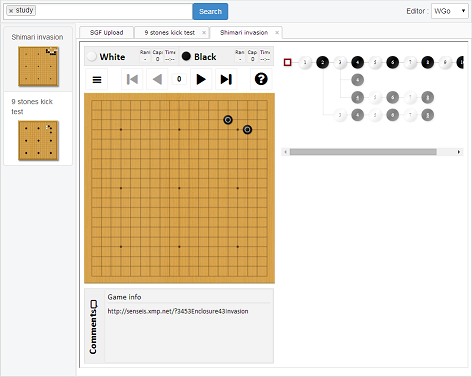
Task: Open the senseis.xmp.net enclosure invasion link
Action: (x=178, y=311)
